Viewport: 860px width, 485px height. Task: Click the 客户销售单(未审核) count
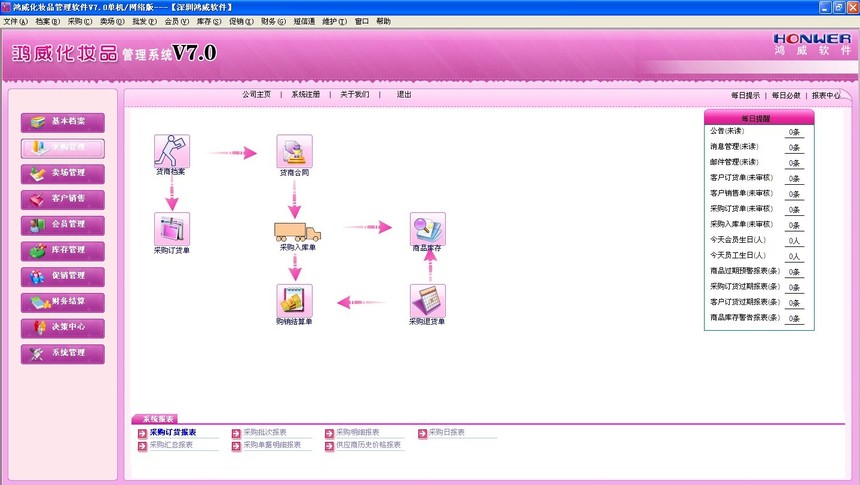tap(794, 194)
